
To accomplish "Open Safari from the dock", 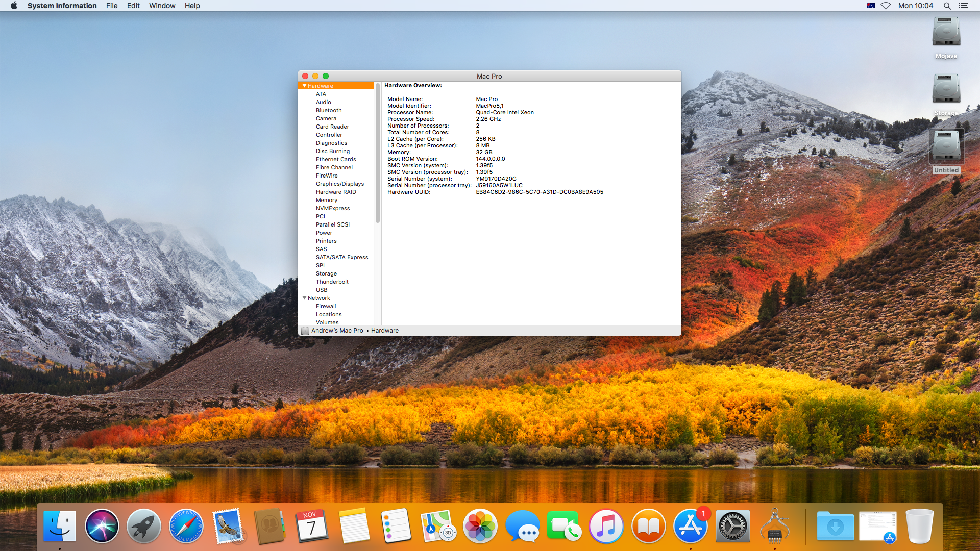I will coord(186,526).
